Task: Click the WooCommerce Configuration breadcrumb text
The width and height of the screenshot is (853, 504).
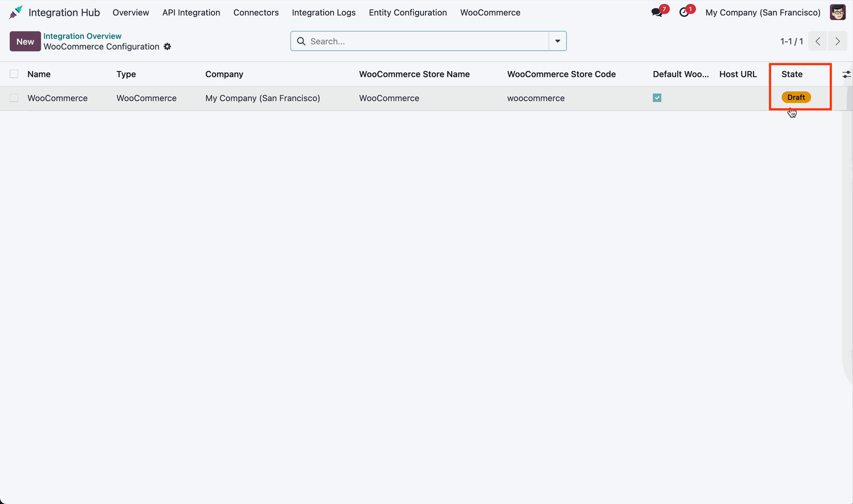Action: 101,47
